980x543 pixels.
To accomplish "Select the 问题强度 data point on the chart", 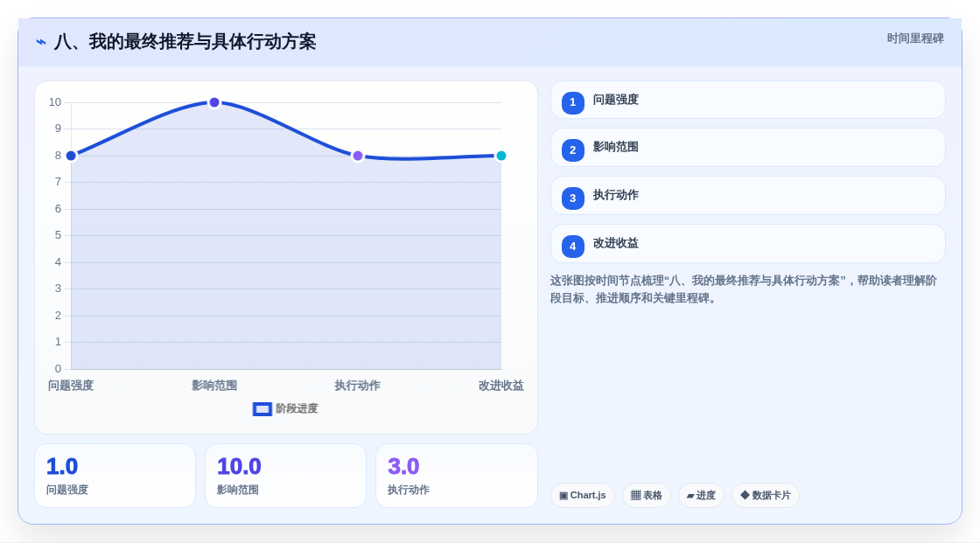I will (71, 156).
